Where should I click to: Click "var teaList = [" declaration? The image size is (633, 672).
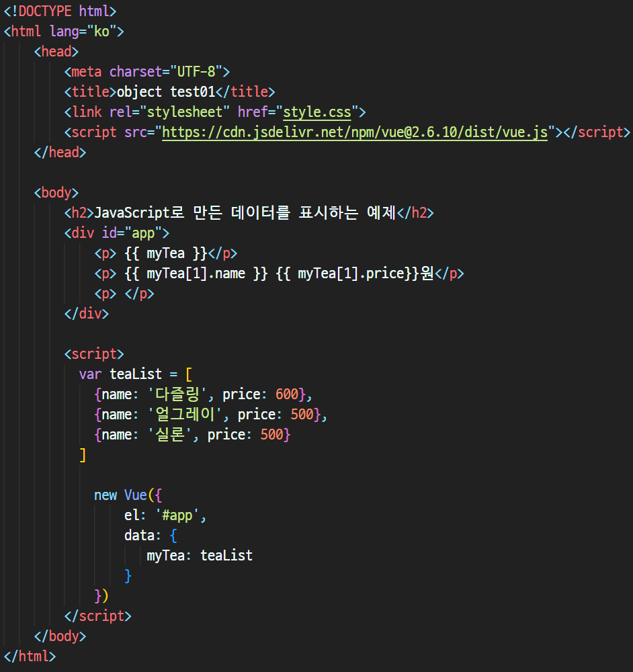tap(136, 374)
